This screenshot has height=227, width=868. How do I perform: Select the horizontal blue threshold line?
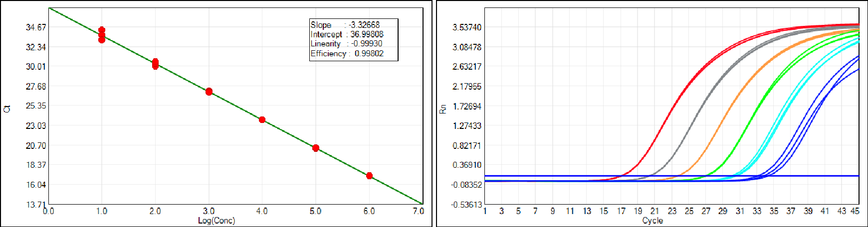pos(549,176)
